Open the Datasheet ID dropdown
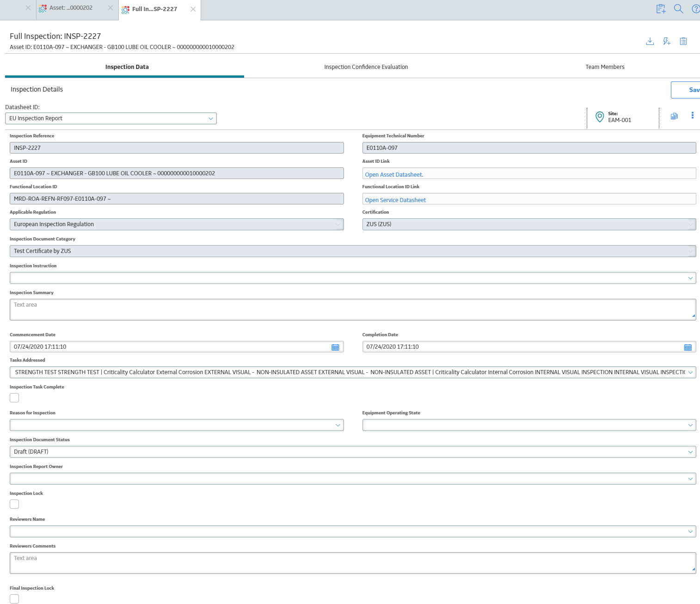Screen dimensions: 700x604 (111, 118)
